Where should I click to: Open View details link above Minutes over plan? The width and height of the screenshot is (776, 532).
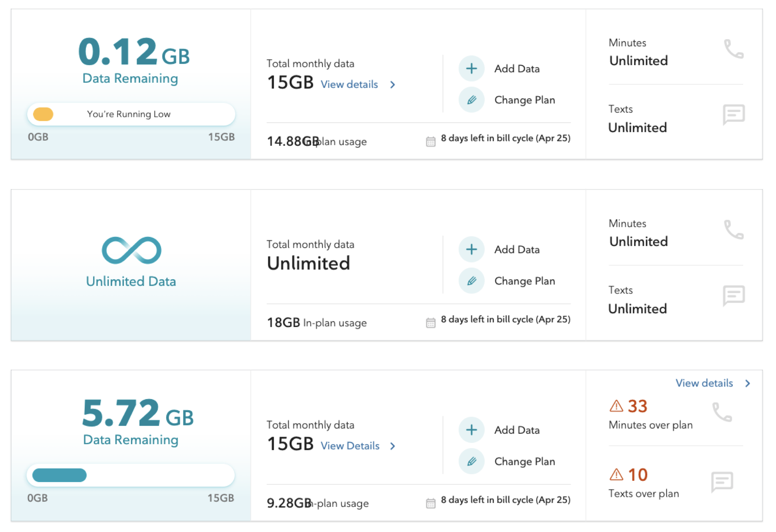704,383
